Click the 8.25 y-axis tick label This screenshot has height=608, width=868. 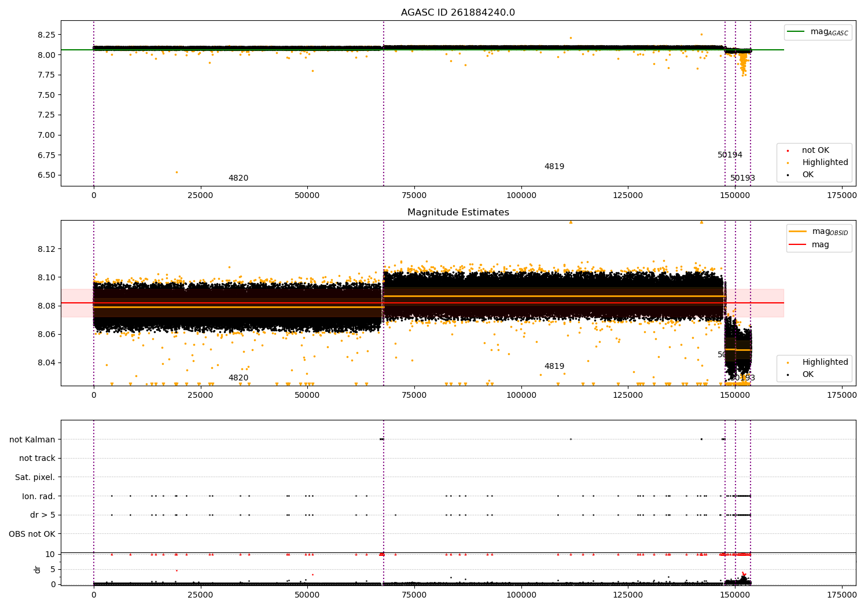(46, 35)
